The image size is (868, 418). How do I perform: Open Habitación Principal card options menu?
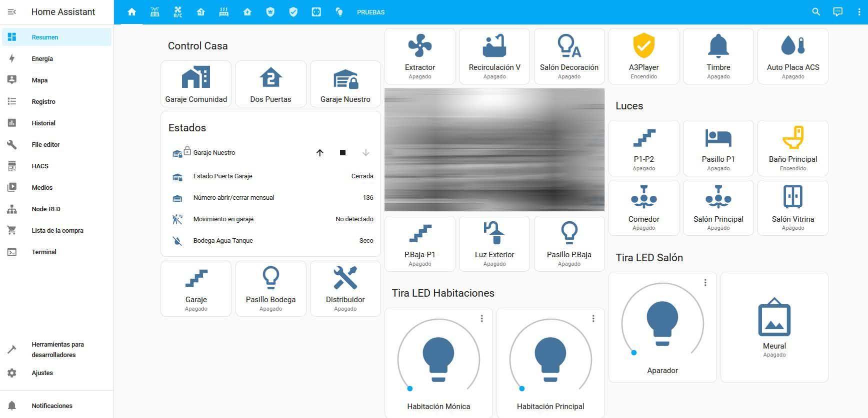click(593, 319)
